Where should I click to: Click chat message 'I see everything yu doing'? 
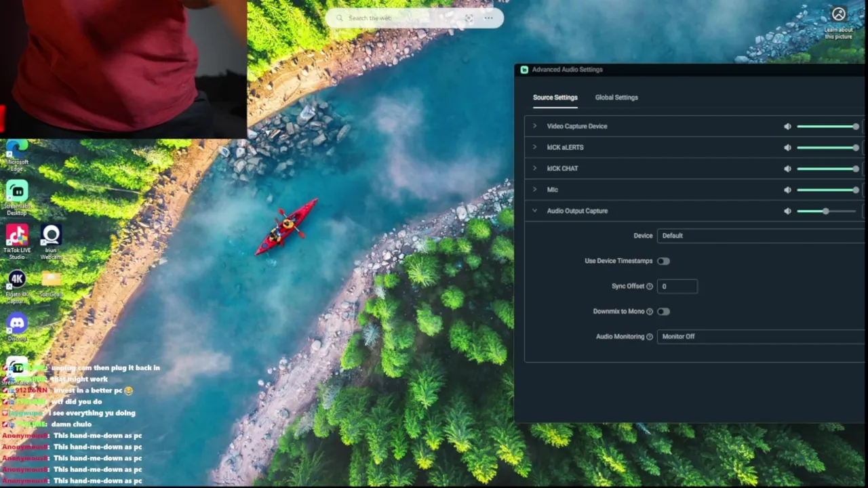[92, 413]
